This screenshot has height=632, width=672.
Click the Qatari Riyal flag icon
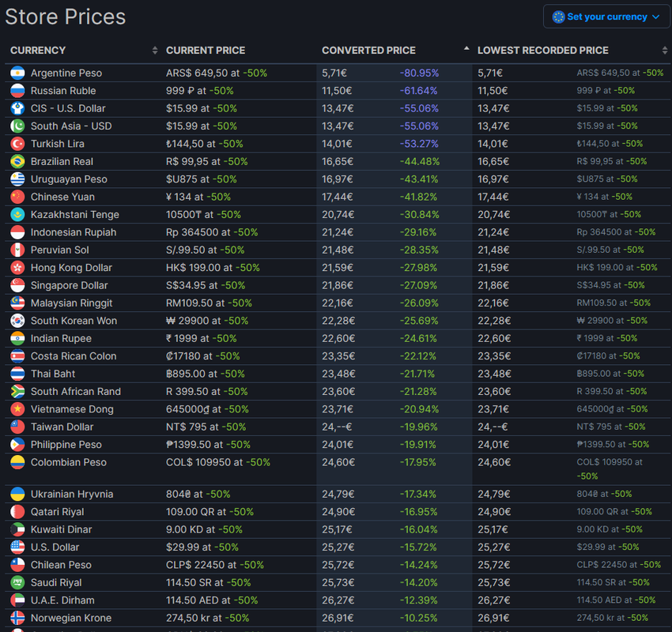point(17,512)
